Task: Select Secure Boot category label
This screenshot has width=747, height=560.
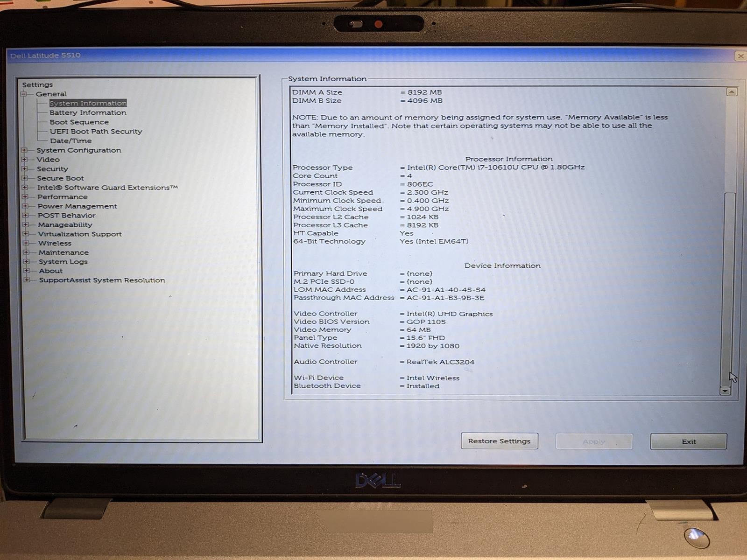Action: [x=60, y=178]
